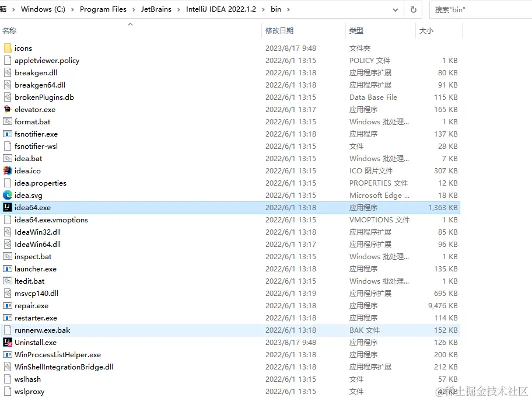
Task: Select fsnotifier-wsl file name
Action: [36, 146]
